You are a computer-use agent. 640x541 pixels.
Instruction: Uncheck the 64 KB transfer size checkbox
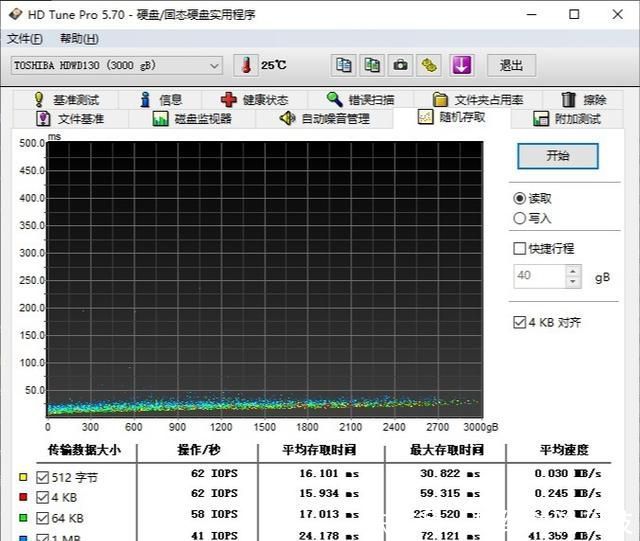click(42, 518)
